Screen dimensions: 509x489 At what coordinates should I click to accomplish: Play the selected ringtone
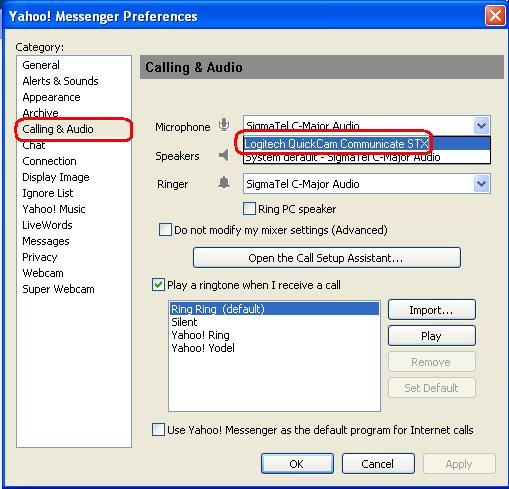(x=432, y=336)
